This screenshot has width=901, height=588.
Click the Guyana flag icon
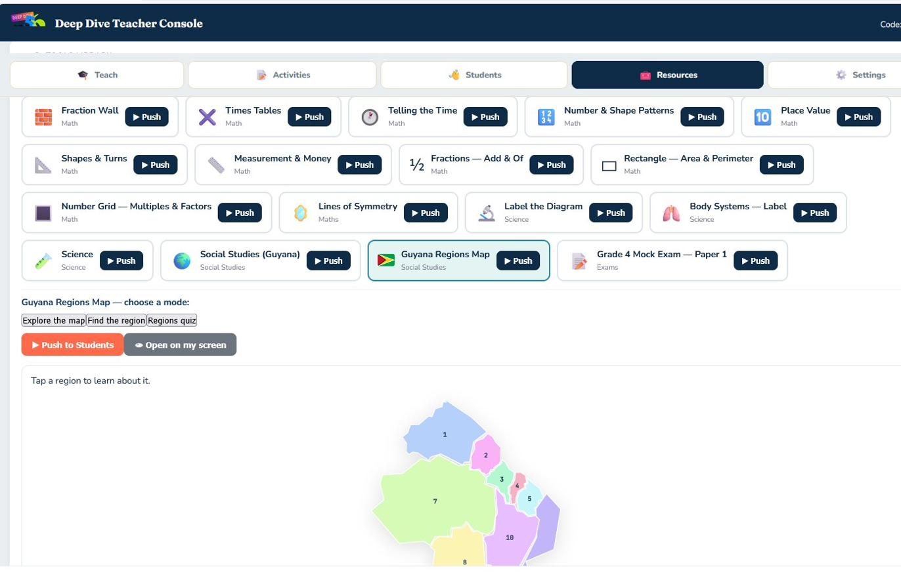click(x=386, y=261)
